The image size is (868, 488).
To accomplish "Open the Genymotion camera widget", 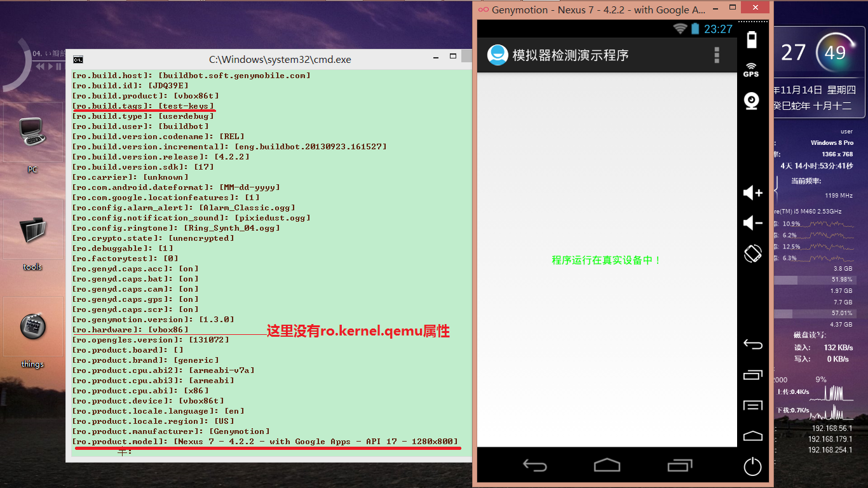I will point(752,101).
